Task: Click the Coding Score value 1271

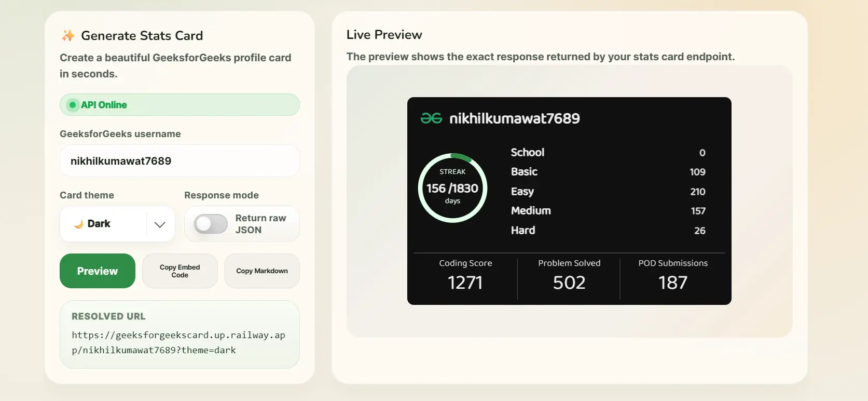Action: click(465, 283)
